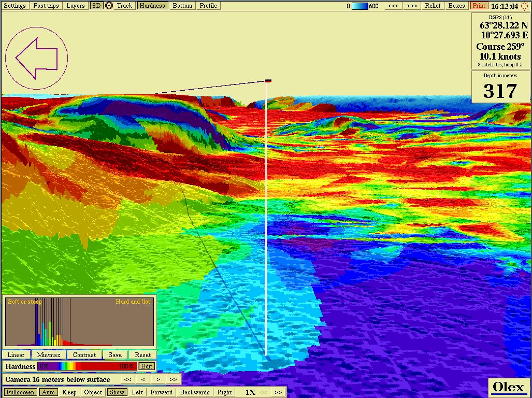
Task: Toggle Fullscreen mode off
Action: click(21, 392)
